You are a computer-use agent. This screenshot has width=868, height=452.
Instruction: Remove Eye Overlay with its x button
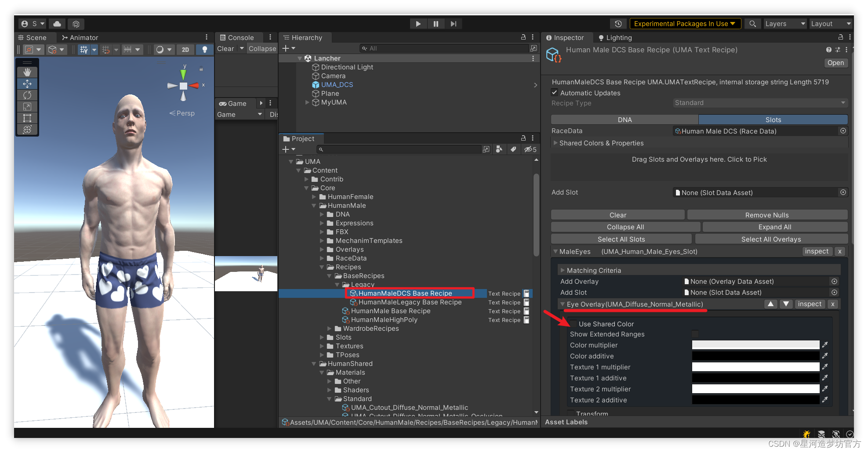click(832, 304)
